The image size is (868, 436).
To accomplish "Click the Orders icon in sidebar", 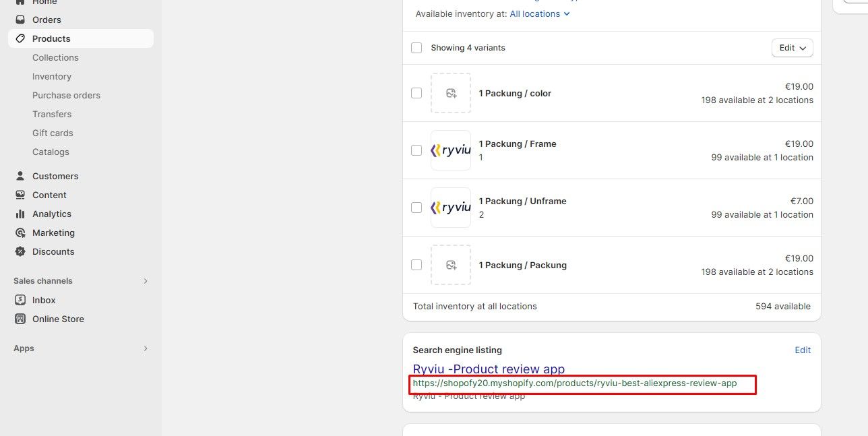I will coord(20,20).
